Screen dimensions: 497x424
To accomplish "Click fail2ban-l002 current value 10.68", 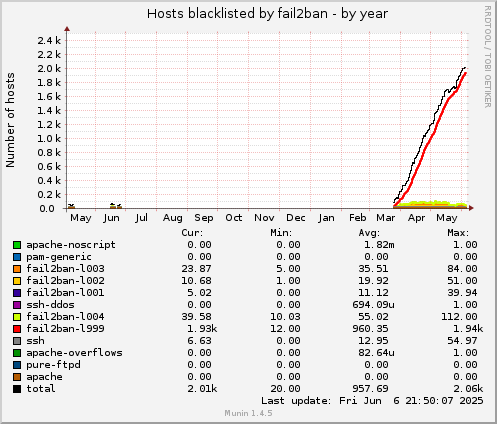I will coord(196,281).
